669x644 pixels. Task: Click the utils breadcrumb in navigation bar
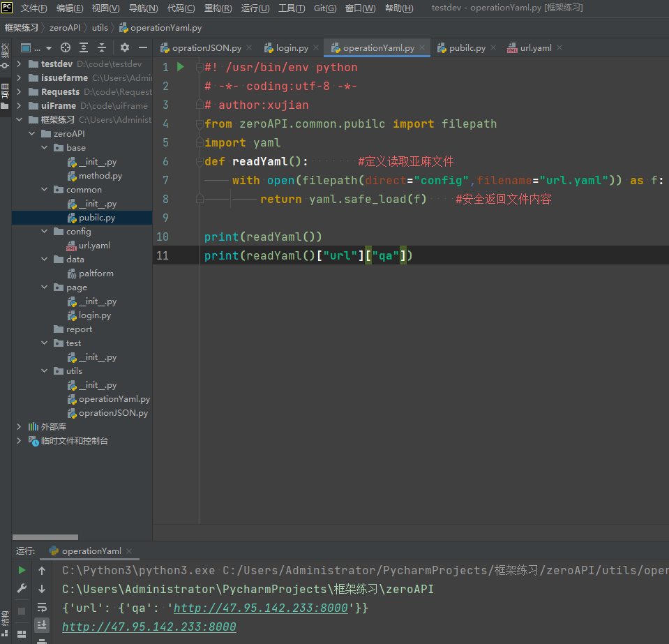pyautogui.click(x=100, y=28)
